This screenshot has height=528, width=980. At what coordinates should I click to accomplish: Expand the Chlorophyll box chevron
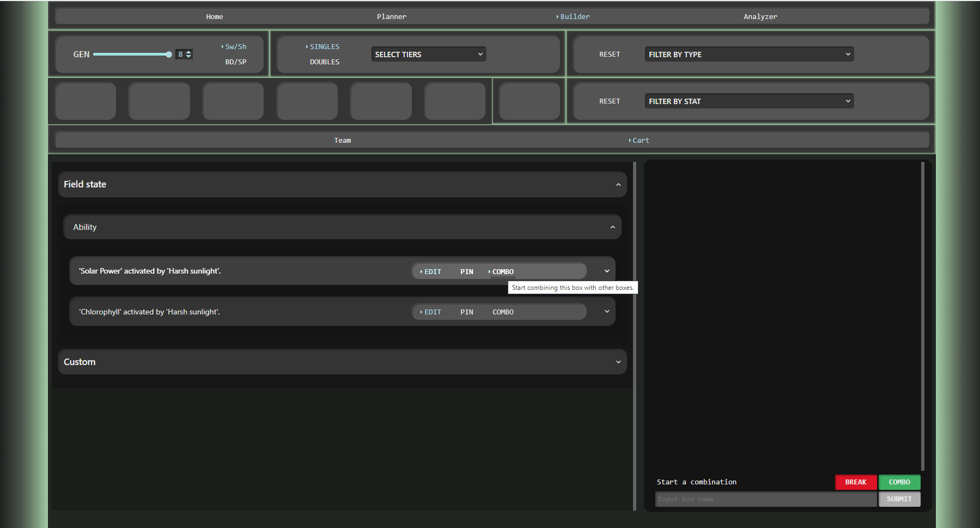coord(607,312)
